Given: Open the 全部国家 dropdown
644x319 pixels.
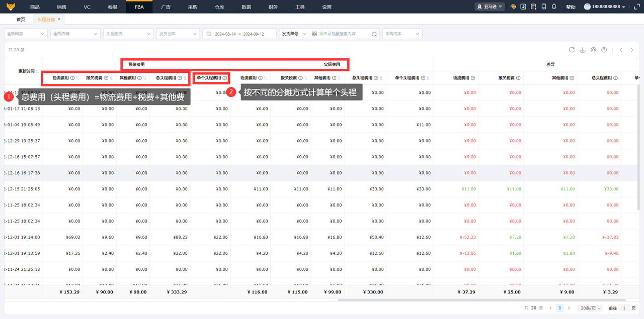Looking at the screenshot, I should [x=25, y=34].
